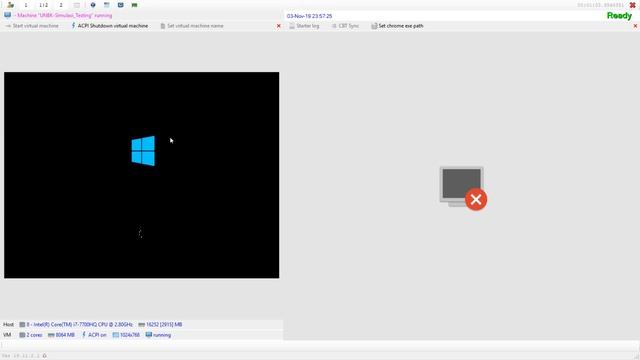Viewport: 640px width, 360px height.
Task: Click the green monitor icon in the top toolbar
Action: coord(134,5)
